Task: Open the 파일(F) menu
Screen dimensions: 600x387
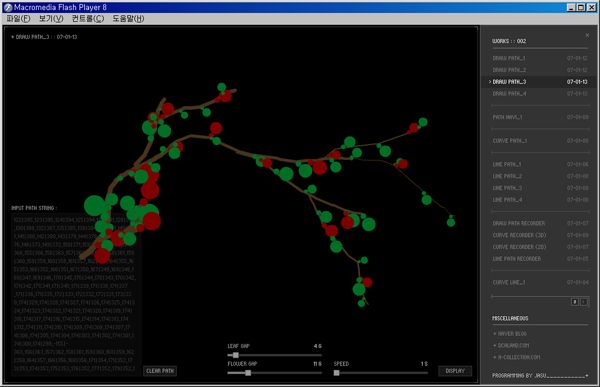Action: 18,18
